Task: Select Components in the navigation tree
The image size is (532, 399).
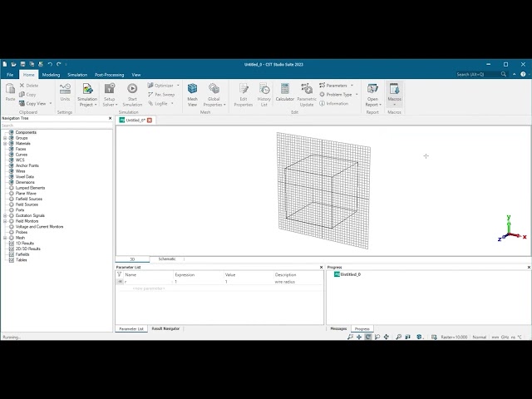Action: click(26, 132)
